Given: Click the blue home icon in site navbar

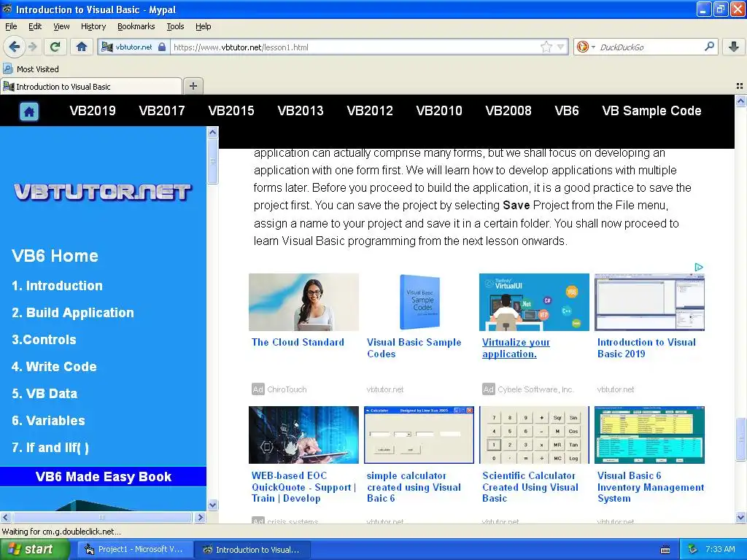Looking at the screenshot, I should click(x=29, y=112).
